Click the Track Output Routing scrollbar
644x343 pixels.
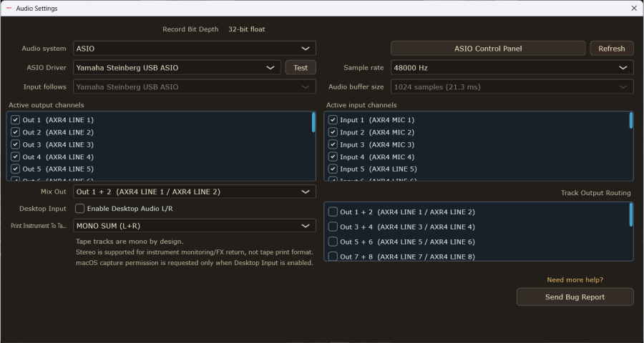click(x=631, y=214)
